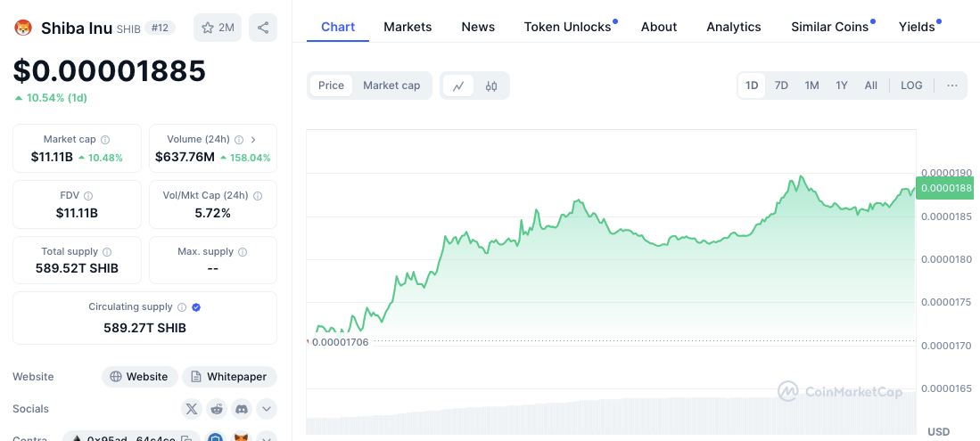Image resolution: width=980 pixels, height=441 pixels.
Task: Click the 5.72% Vol/Mkt Cap value
Action: click(x=213, y=213)
